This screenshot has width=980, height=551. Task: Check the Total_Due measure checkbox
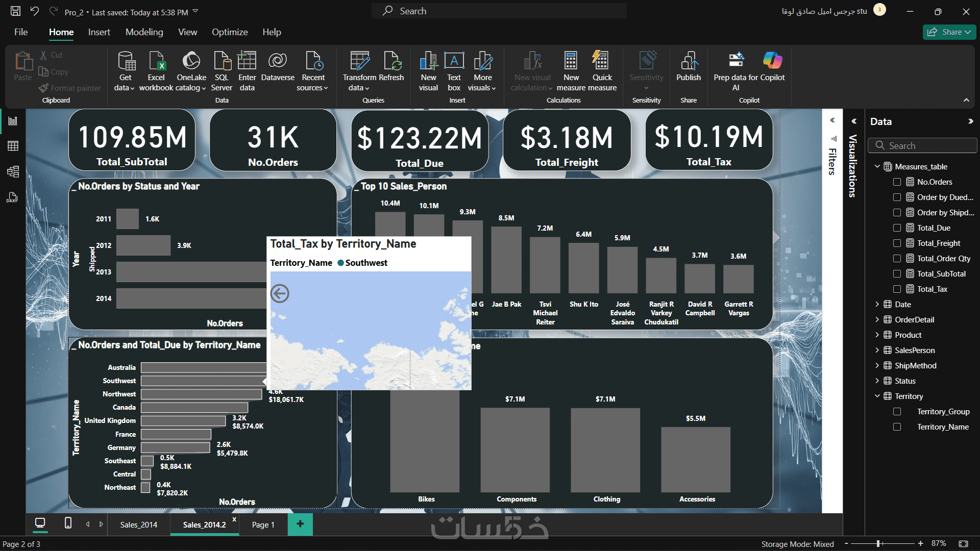(897, 228)
